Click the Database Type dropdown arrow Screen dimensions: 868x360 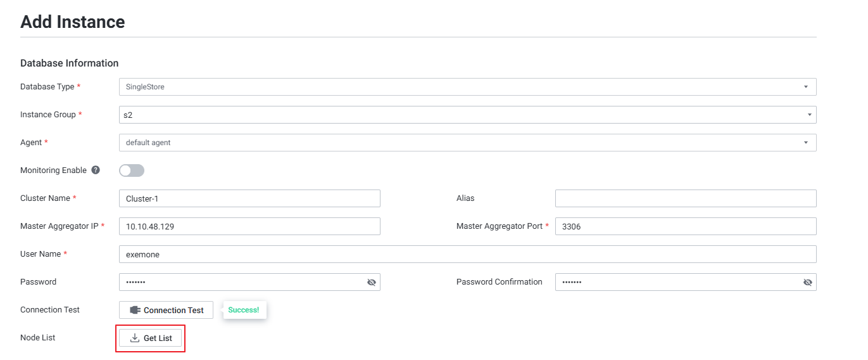(x=805, y=87)
